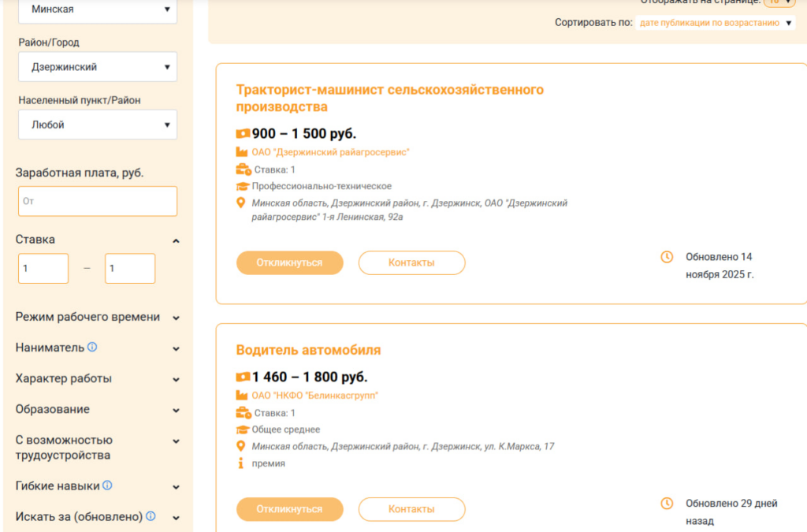Open the Населенный пункт dropdown showing Любой
The image size is (807, 532).
tap(98, 125)
